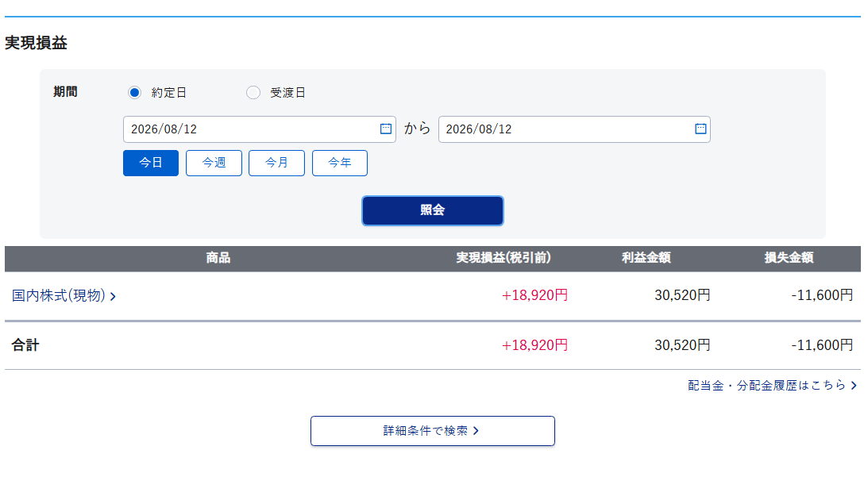Open the end date calendar picker icon

pyautogui.click(x=700, y=129)
